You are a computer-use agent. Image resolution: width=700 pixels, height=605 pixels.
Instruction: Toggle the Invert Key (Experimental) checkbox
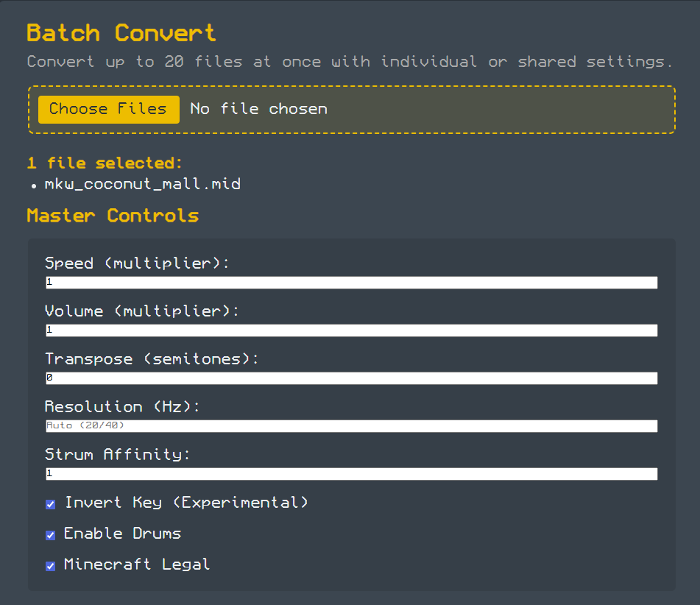[50, 504]
